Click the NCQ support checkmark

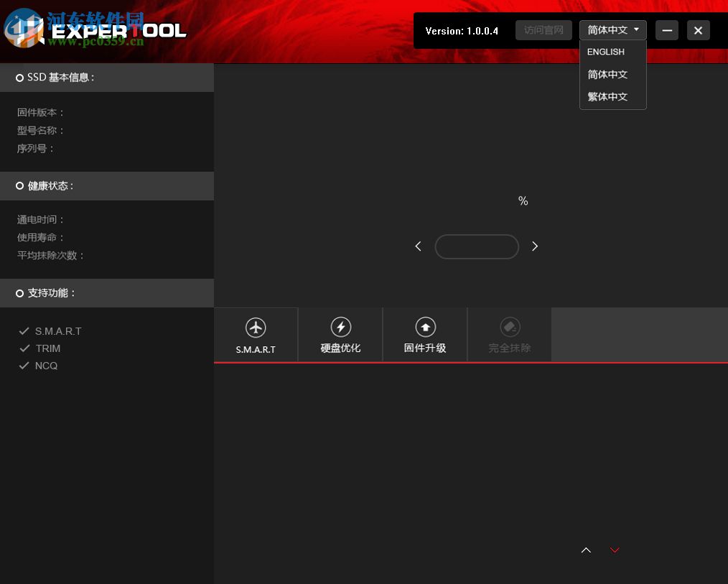pyautogui.click(x=24, y=365)
